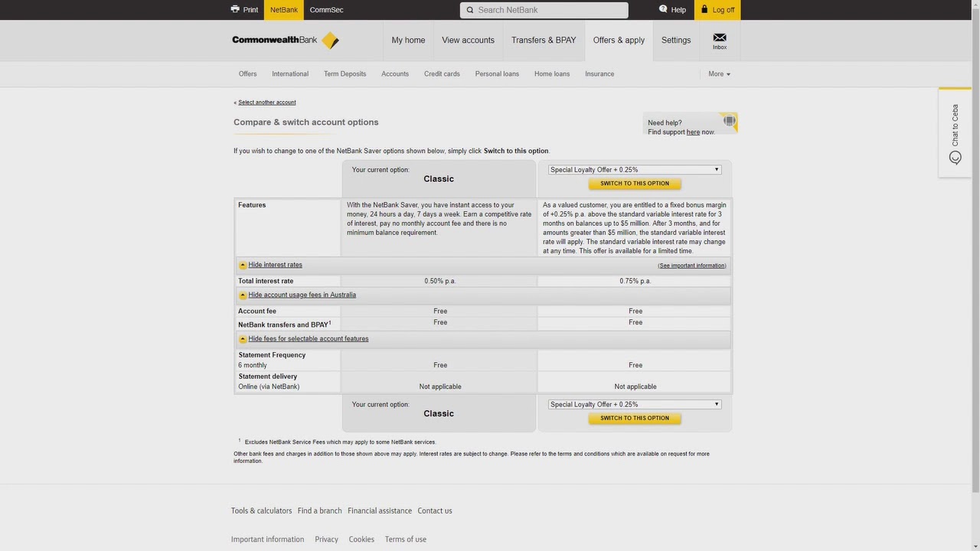980x551 pixels.
Task: Open Transfers & BPAY menu
Action: point(544,41)
